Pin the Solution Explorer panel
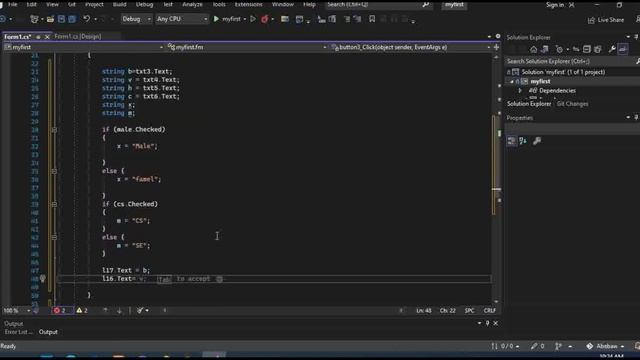640x360 pixels. [636, 37]
